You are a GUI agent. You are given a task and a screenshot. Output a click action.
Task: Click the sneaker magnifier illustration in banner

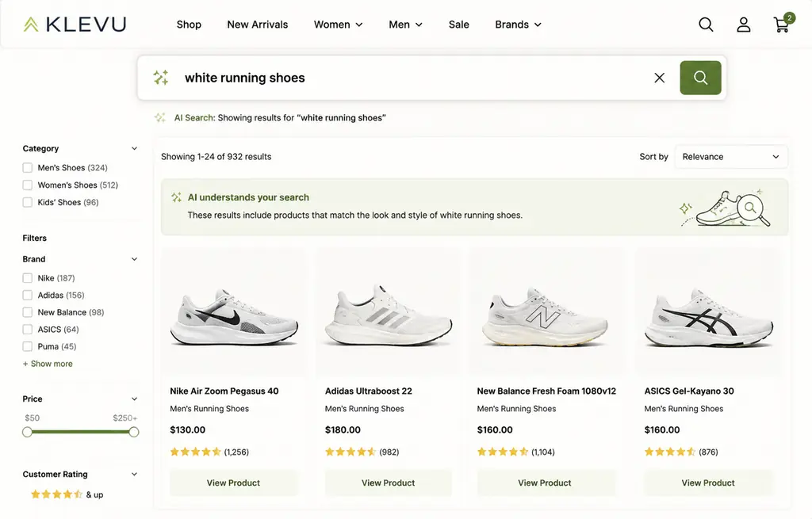pyautogui.click(x=725, y=208)
